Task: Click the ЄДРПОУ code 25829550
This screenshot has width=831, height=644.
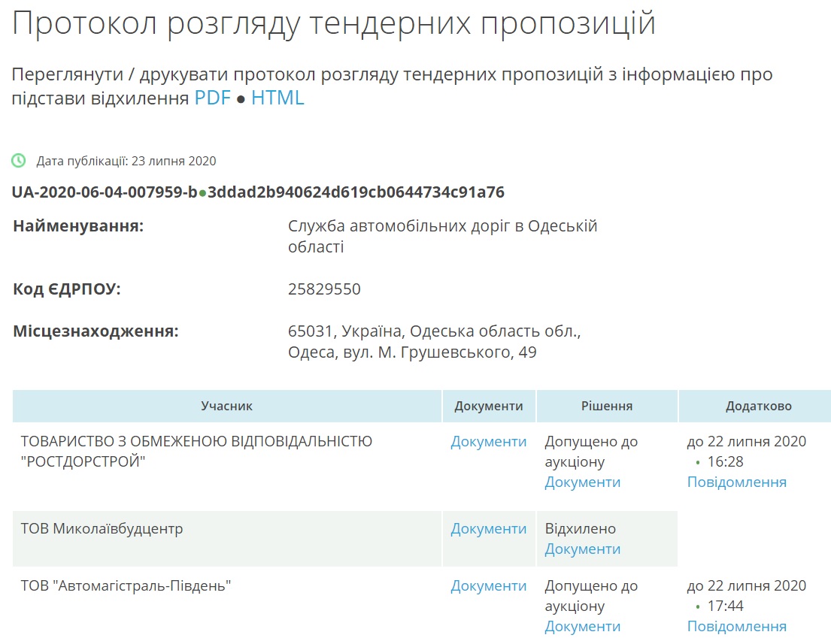Action: 324,289
